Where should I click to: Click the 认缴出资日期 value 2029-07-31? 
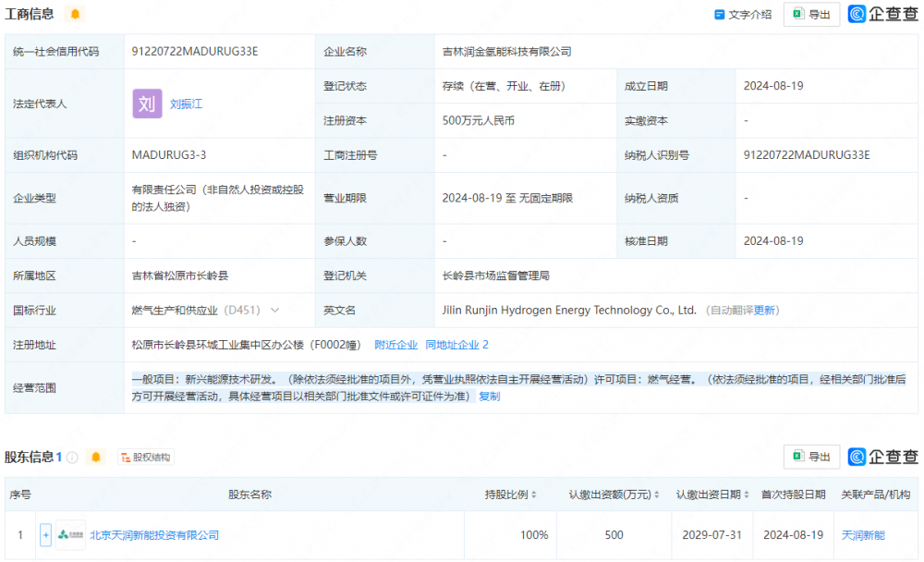[x=711, y=535]
